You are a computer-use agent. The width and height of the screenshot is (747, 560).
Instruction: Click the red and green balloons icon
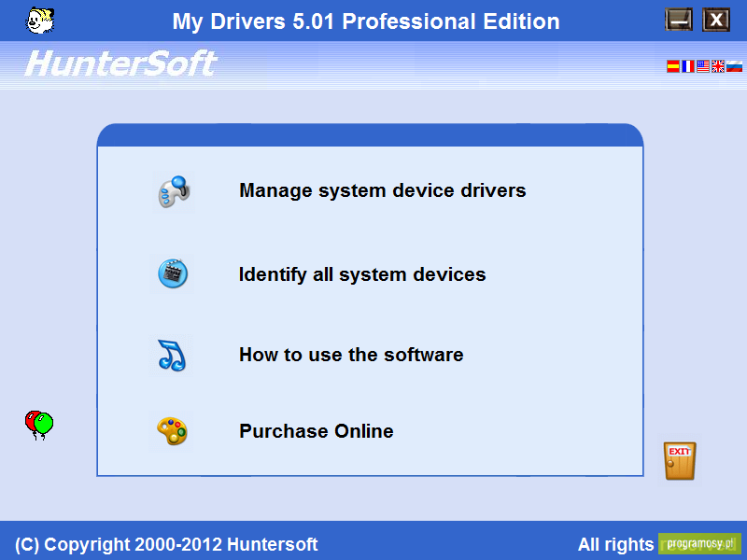39,425
